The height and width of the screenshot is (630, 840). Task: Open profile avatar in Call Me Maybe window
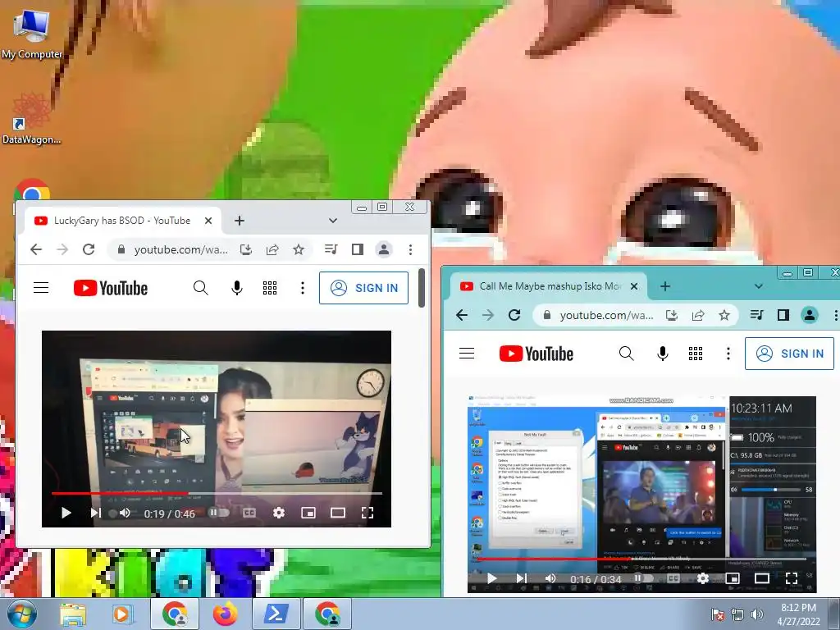810,315
